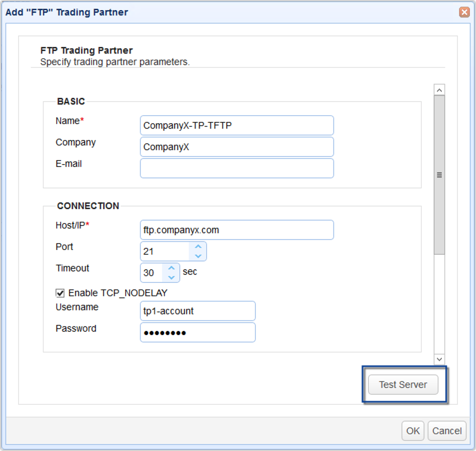Screen dimensions: 476x451
Task: Click the Test Server button
Action: click(403, 385)
